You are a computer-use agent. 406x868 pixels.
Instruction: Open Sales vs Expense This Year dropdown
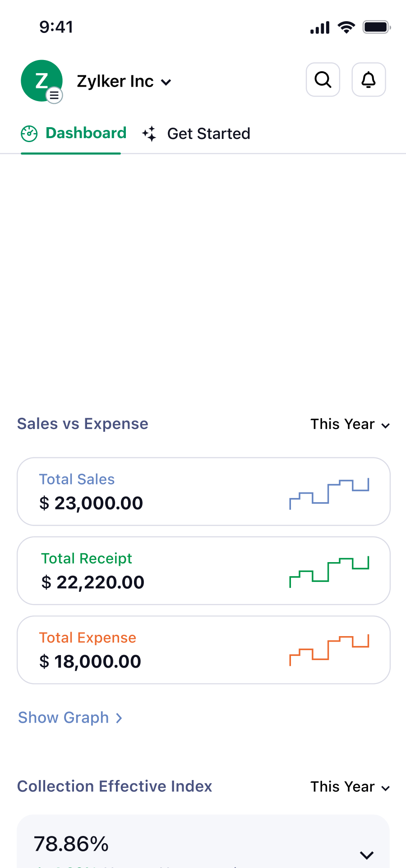(x=350, y=425)
